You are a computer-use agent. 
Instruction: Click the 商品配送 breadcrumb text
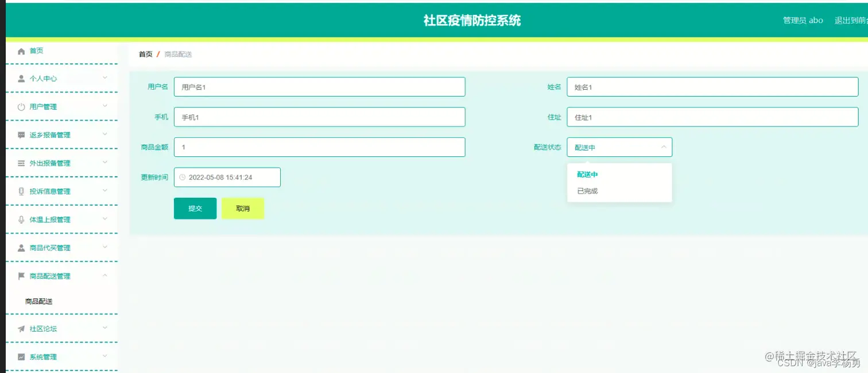point(178,54)
